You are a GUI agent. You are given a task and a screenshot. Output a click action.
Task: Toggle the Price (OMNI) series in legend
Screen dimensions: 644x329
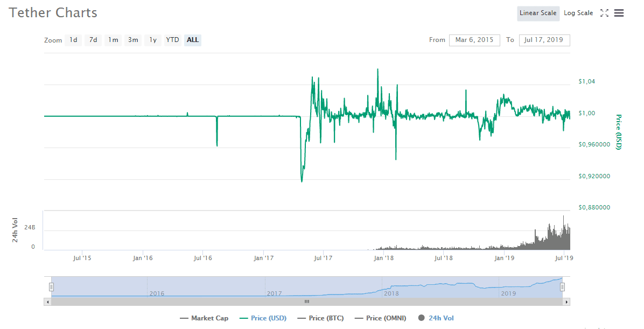[x=380, y=318]
